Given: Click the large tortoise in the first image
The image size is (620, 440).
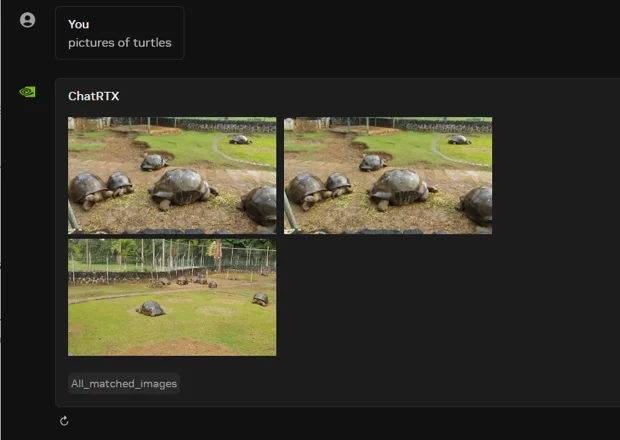Looking at the screenshot, I should pos(183,187).
